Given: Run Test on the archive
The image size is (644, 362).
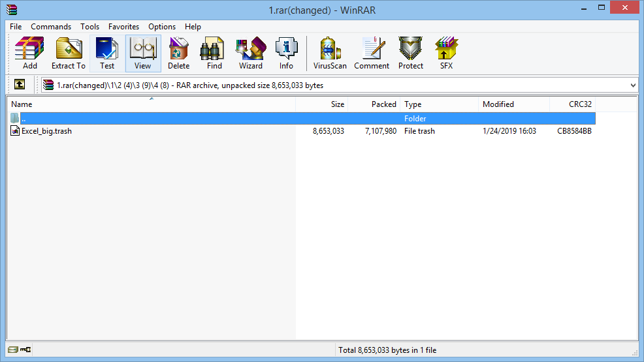Looking at the screenshot, I should 107,53.
